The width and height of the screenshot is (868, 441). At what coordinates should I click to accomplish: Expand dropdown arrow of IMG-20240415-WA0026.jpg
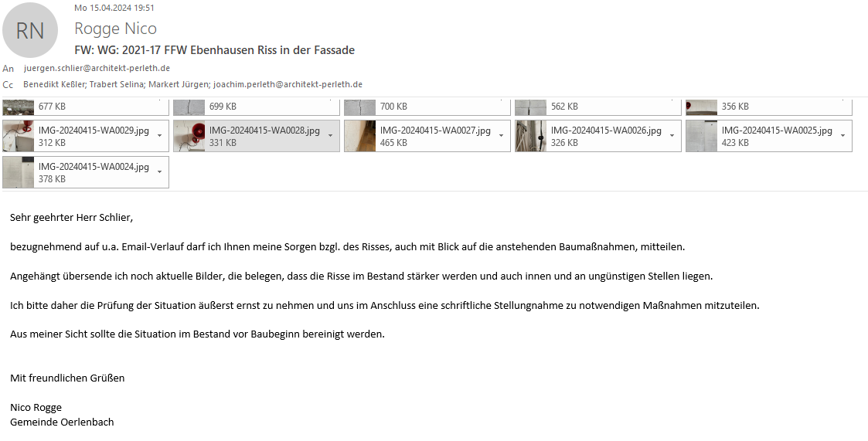pos(672,136)
